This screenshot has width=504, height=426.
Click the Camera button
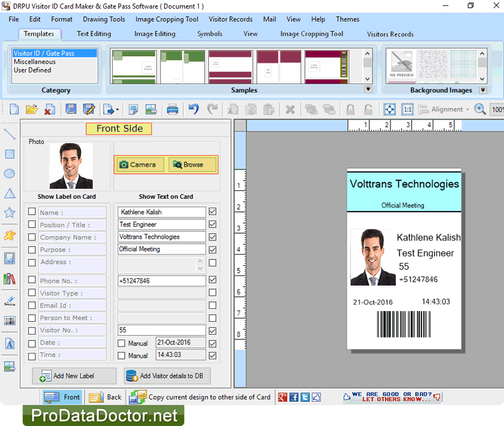pos(140,165)
